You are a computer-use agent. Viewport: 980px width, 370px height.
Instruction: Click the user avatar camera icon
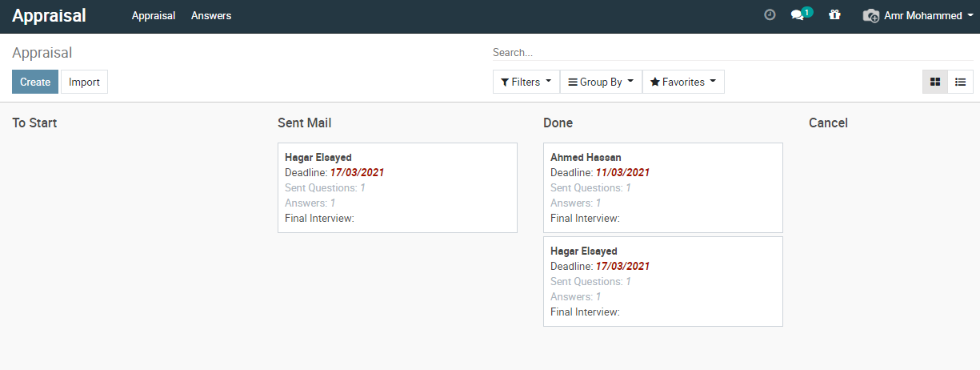tap(870, 16)
